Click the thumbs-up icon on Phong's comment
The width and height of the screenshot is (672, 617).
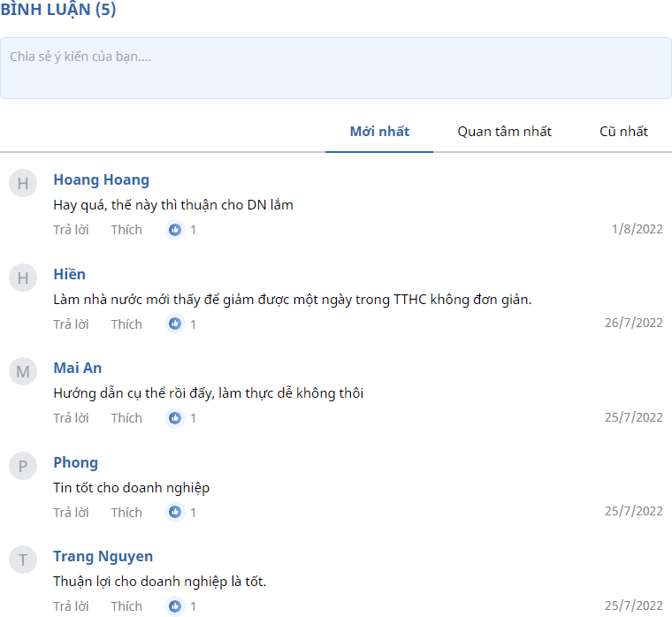coord(175,513)
